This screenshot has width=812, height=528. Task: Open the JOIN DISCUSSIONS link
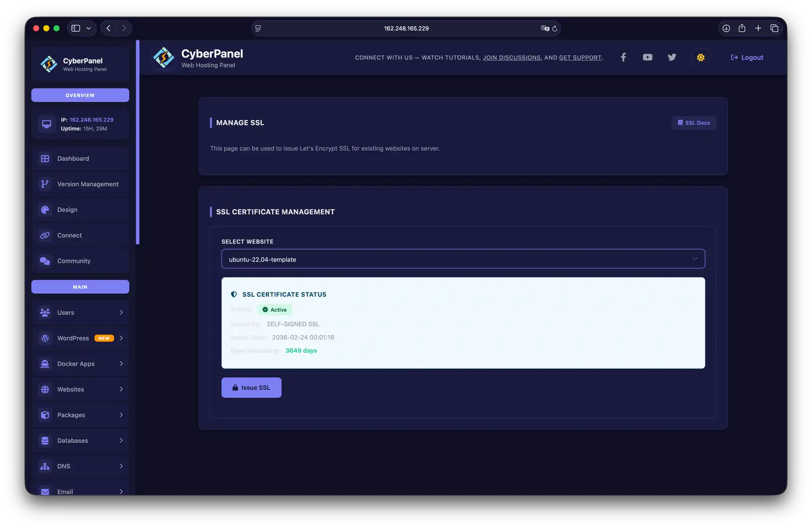coord(512,57)
